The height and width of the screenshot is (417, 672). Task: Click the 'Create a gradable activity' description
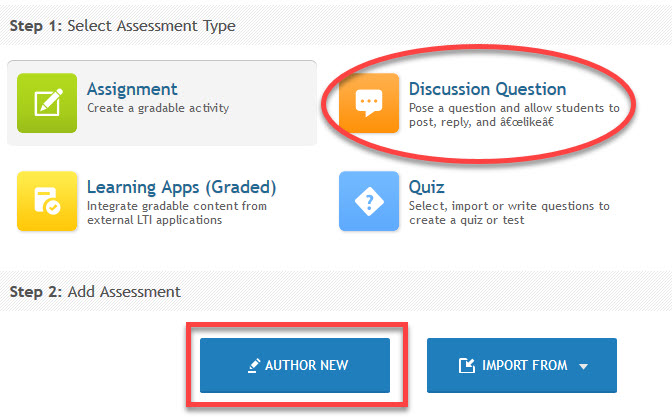pos(158,108)
